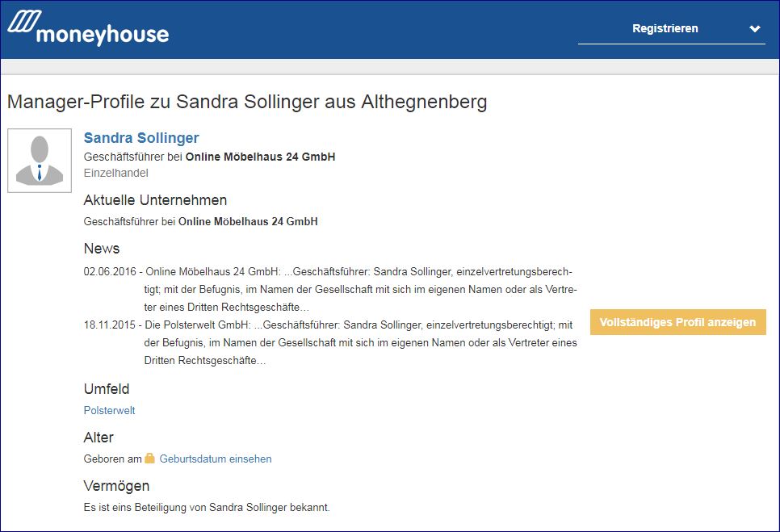Screen dimensions: 780x532
Task: Click the profile avatar placeholder image
Action: (x=40, y=161)
